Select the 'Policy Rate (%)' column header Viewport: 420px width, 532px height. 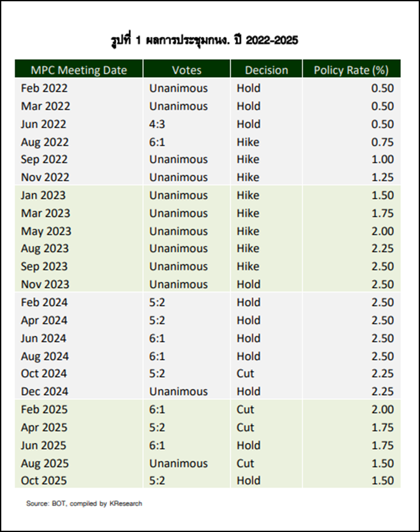tap(351, 70)
